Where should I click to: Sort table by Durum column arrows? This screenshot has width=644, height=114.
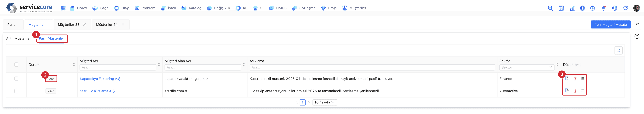(74, 65)
